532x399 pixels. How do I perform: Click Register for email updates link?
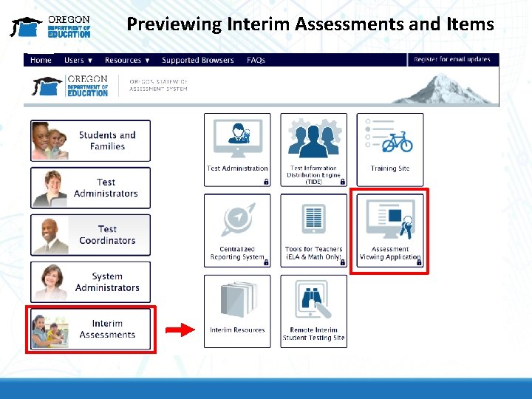(452, 59)
